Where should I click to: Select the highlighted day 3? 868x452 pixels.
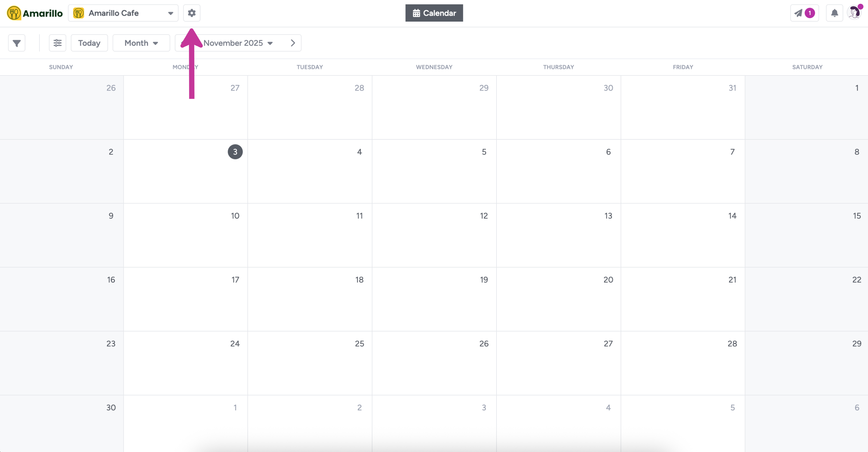235,152
